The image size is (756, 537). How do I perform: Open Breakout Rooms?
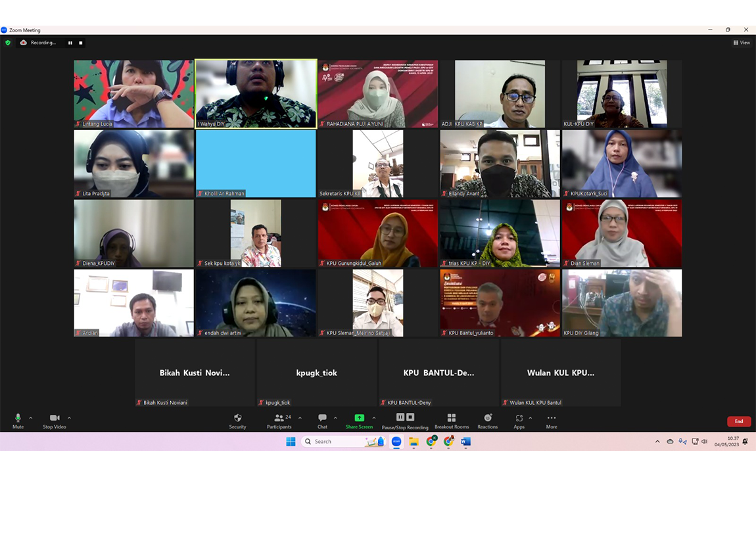[x=452, y=419]
